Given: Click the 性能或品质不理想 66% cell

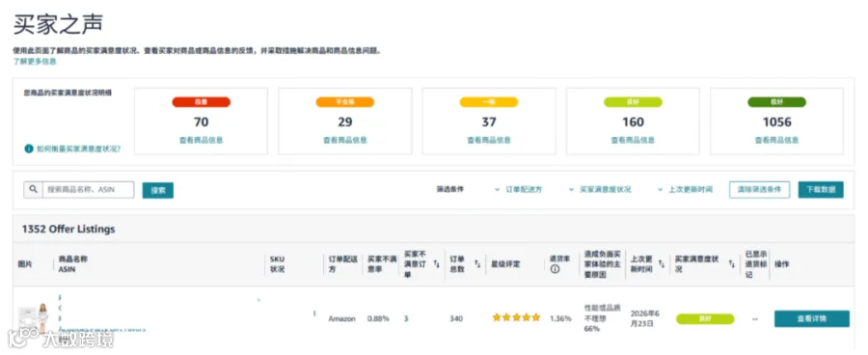Looking at the screenshot, I should [x=601, y=318].
